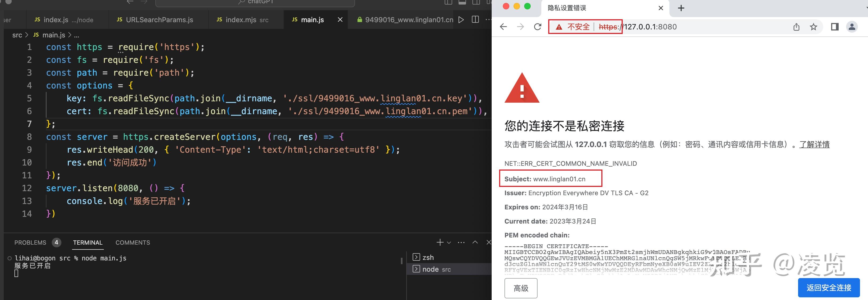Click the 高级 button
868x300 pixels.
pos(520,288)
